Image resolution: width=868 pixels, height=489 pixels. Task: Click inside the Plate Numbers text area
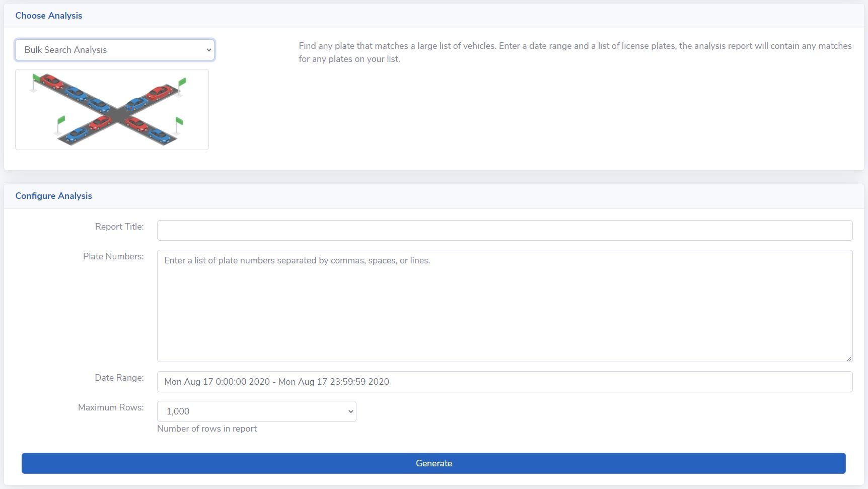click(x=504, y=306)
